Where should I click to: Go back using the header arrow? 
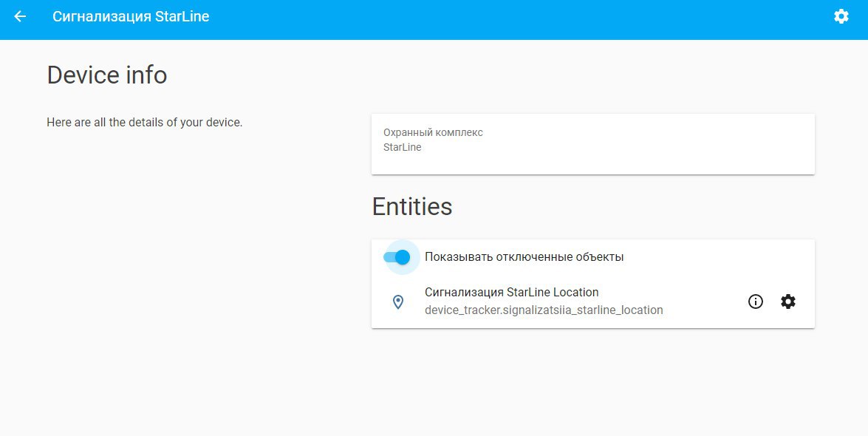click(20, 16)
